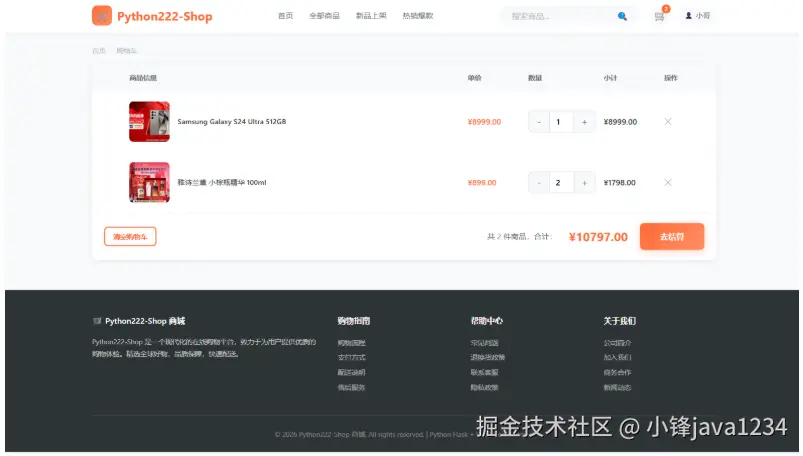Click the 数量 column header
Viewport: 803px width, 456px height.
(x=535, y=78)
